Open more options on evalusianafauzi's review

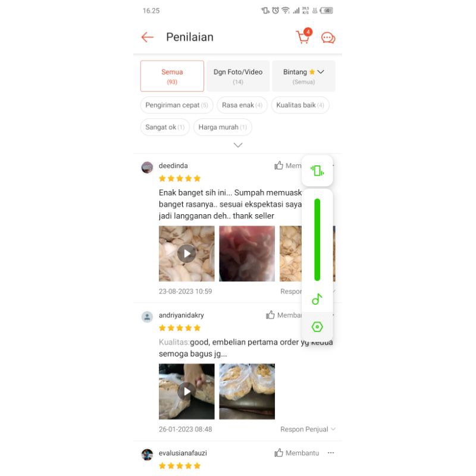click(331, 453)
